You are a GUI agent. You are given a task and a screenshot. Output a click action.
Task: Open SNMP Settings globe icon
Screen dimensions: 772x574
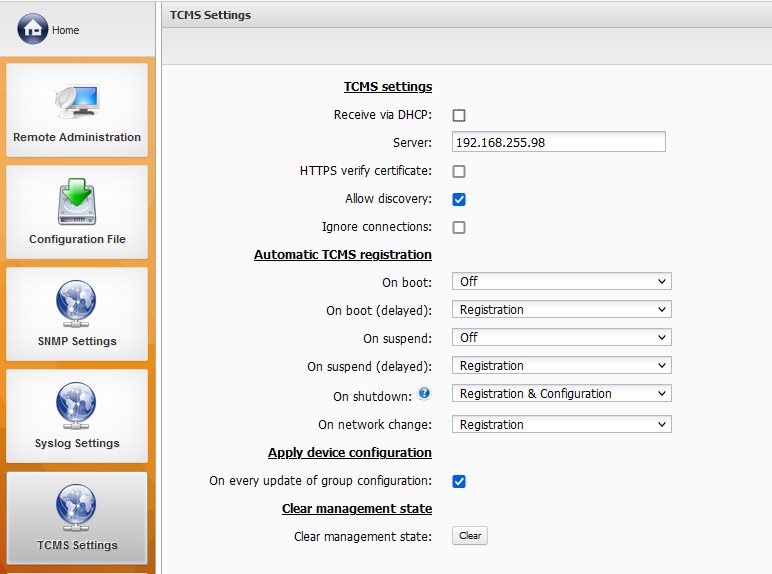tap(77, 305)
